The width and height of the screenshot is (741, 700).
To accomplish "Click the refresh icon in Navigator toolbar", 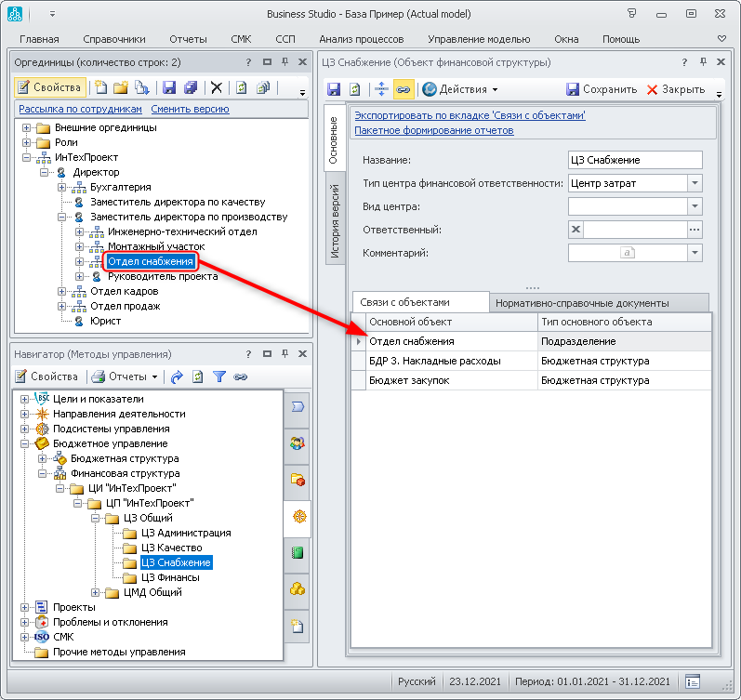I will (198, 376).
